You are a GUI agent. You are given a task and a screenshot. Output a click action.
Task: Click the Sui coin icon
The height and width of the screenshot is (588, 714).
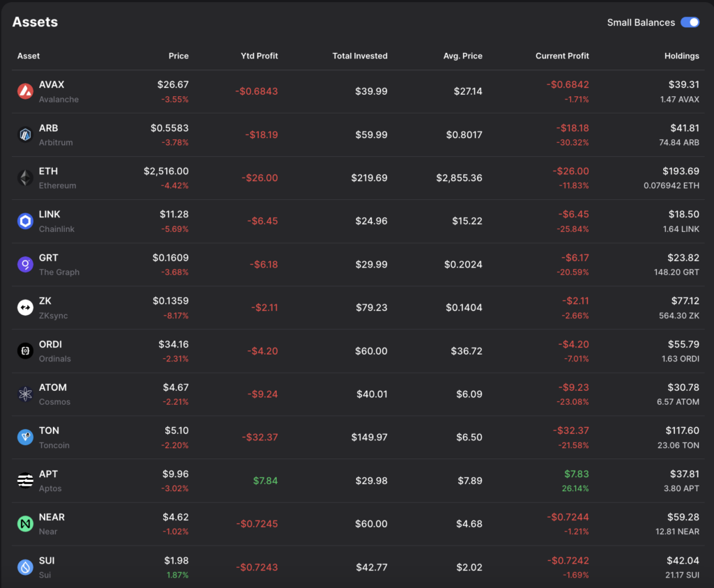click(x=26, y=567)
